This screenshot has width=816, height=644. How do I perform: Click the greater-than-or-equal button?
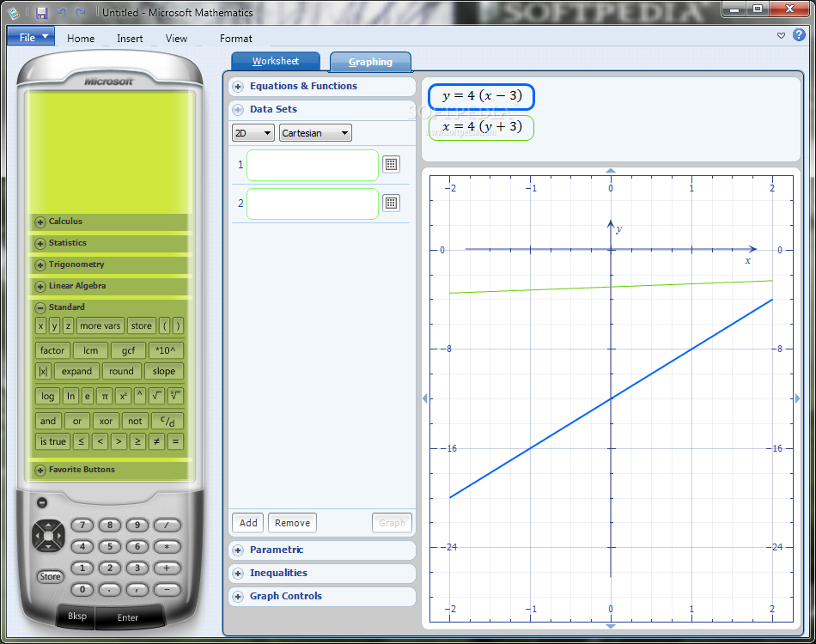137,441
